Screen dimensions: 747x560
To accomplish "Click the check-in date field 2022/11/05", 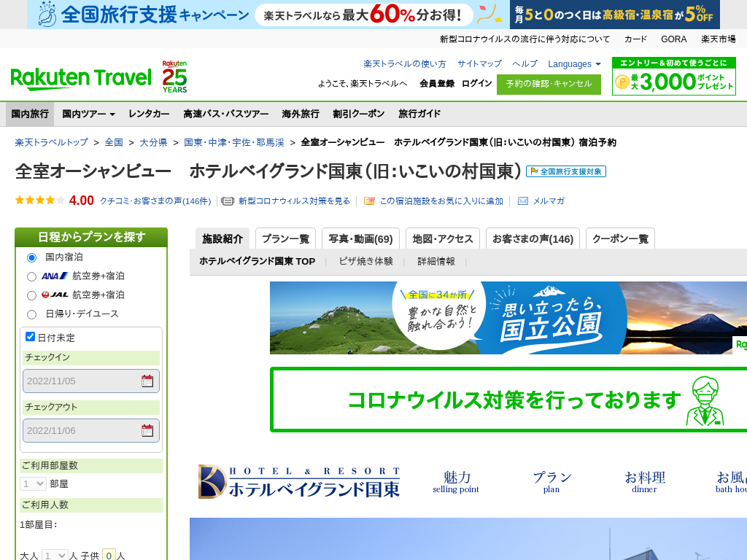I will [x=91, y=381].
